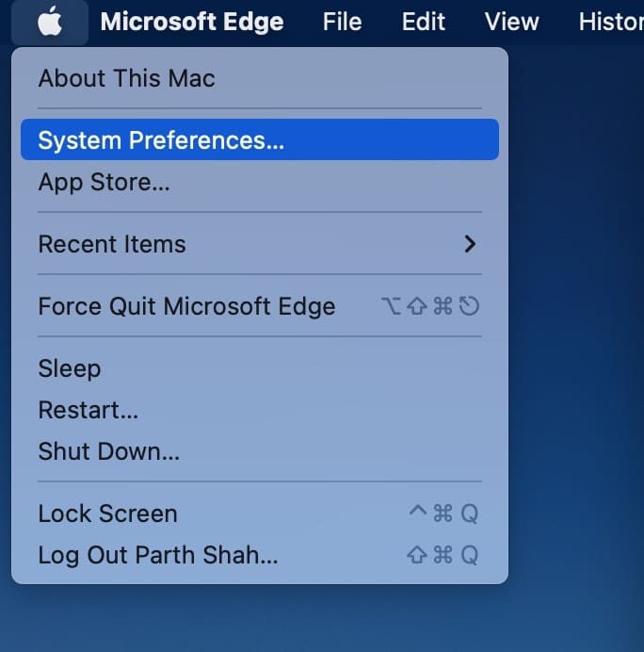The height and width of the screenshot is (652, 644).
Task: Open the Edit menu
Action: click(424, 22)
